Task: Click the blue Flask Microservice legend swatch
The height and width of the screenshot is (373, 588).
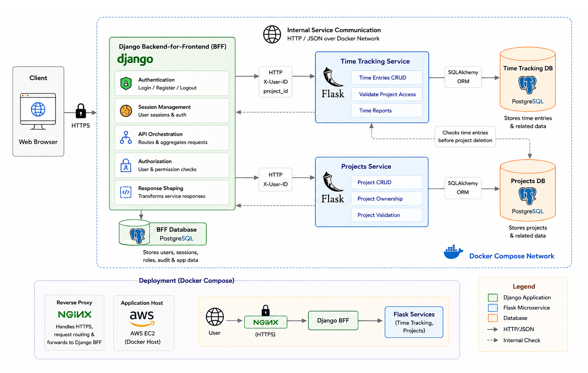Action: click(x=493, y=308)
